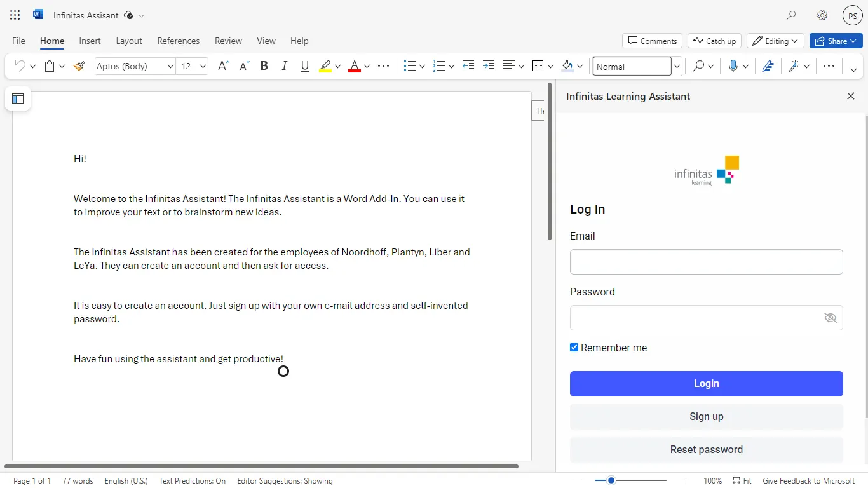This screenshot has width=868, height=488.
Task: Open the Help tab
Action: point(299,41)
